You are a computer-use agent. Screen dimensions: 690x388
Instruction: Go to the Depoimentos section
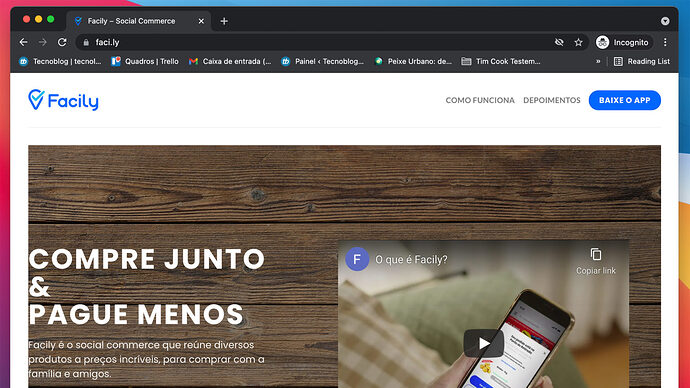click(x=551, y=100)
